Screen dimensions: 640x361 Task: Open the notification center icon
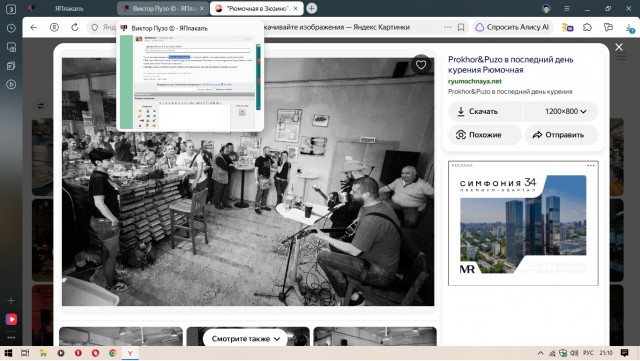(x=624, y=353)
